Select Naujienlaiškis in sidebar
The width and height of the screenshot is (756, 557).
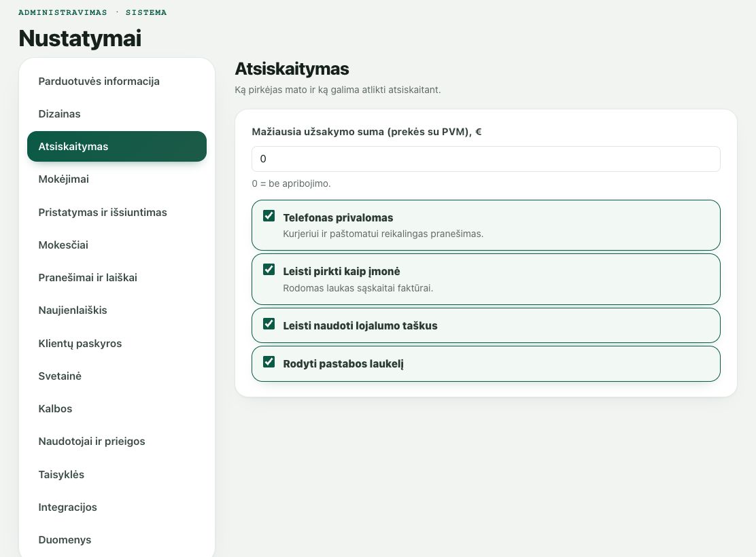pos(117,310)
